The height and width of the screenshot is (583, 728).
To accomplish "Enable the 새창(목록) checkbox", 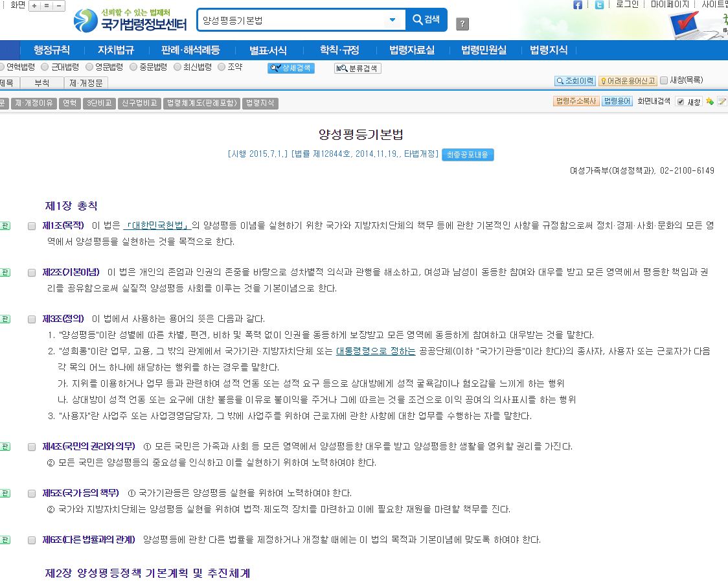I will click(663, 79).
